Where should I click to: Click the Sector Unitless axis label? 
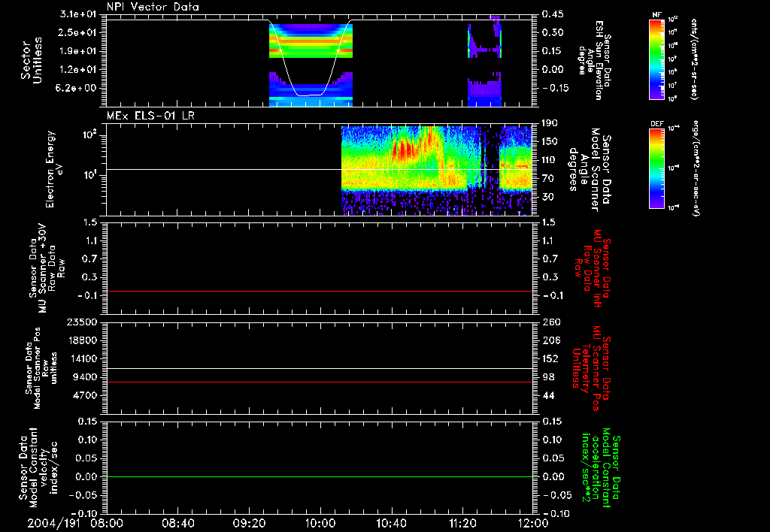32,60
